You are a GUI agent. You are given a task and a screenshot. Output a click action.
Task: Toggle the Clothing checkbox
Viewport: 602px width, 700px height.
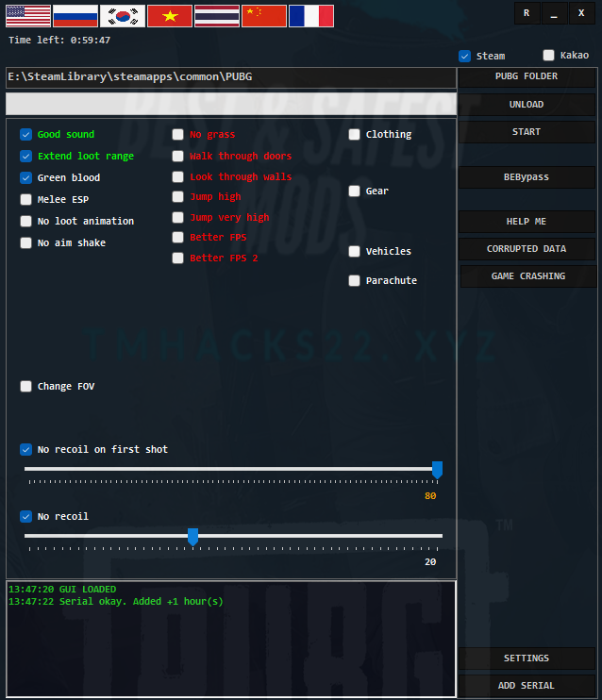tap(354, 134)
